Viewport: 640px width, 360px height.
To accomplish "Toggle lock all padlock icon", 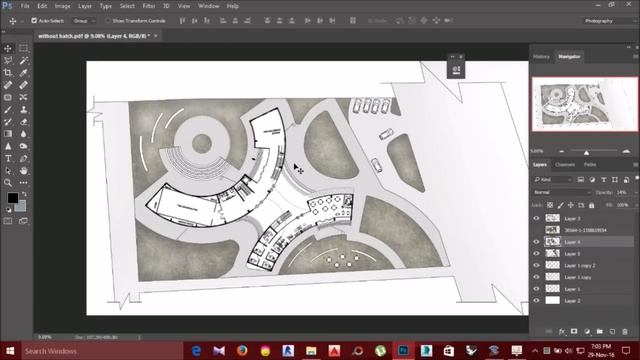I will tap(591, 205).
